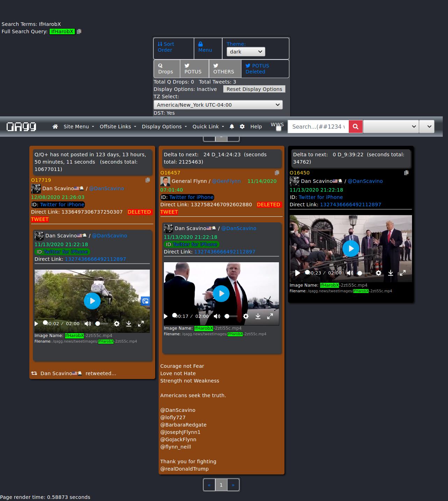Expand the Display Options menu

(x=164, y=127)
